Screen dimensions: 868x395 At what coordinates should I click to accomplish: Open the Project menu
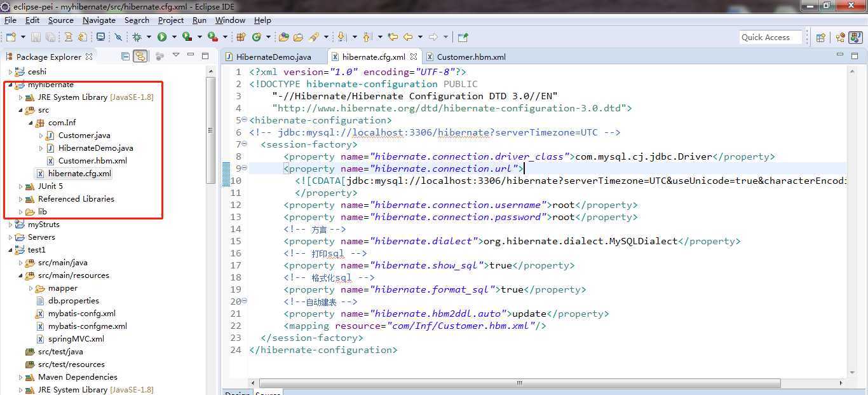tap(171, 20)
